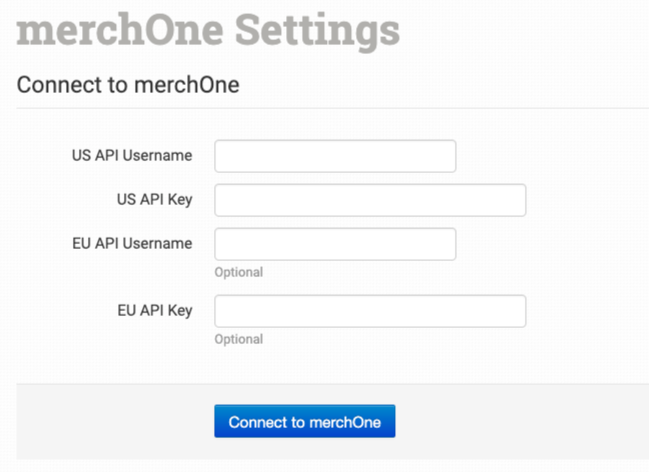Image resolution: width=649 pixels, height=472 pixels.
Task: Click the Optional hint under EU API Username
Action: click(x=239, y=272)
